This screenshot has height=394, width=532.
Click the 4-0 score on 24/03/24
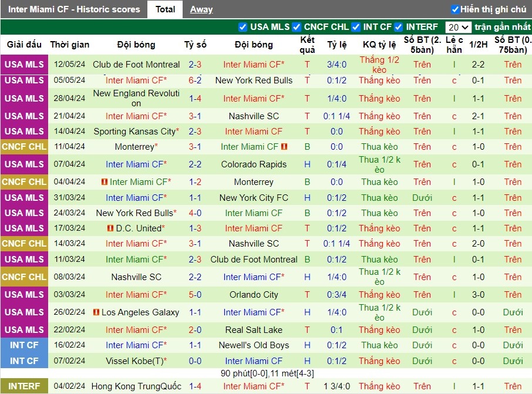click(x=195, y=213)
